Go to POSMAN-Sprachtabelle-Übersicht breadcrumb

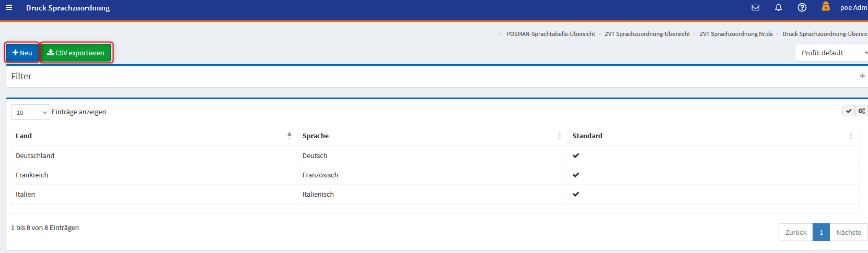coord(550,34)
